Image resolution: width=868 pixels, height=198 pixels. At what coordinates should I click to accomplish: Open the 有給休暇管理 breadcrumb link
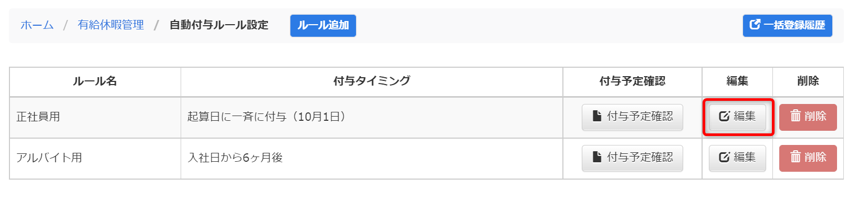[x=111, y=25]
